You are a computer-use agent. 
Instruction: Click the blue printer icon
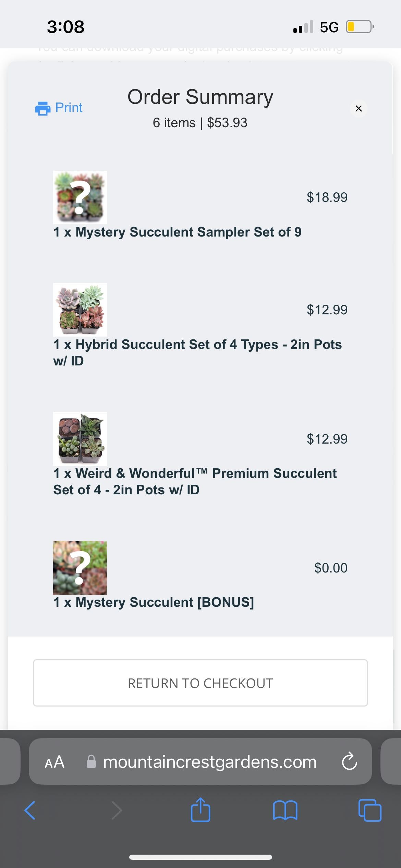(43, 108)
